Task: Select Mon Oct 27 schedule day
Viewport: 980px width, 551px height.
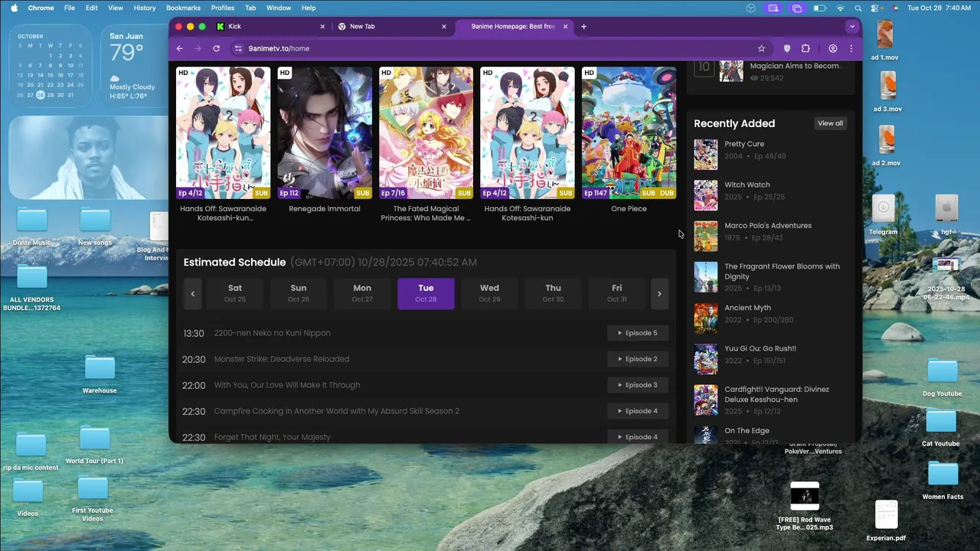Action: 362,294
